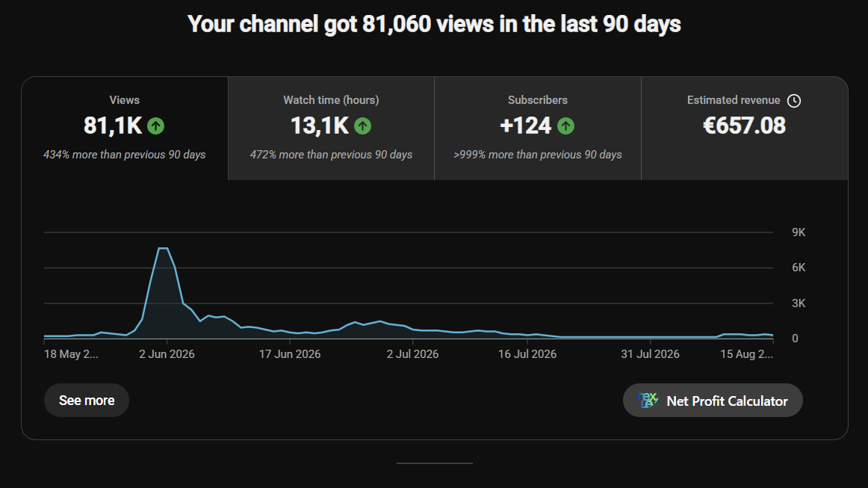Click the headline about 81,060 views
The height and width of the screenshot is (488, 868).
434,25
